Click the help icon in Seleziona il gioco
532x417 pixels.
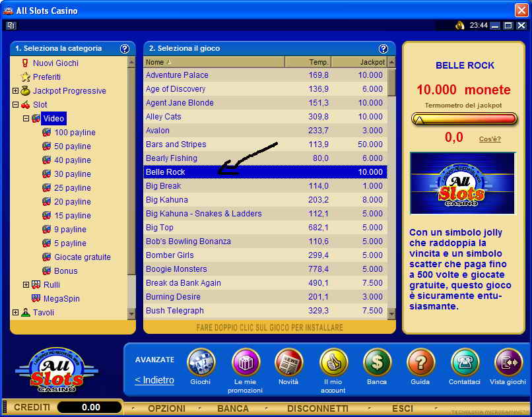pos(383,49)
